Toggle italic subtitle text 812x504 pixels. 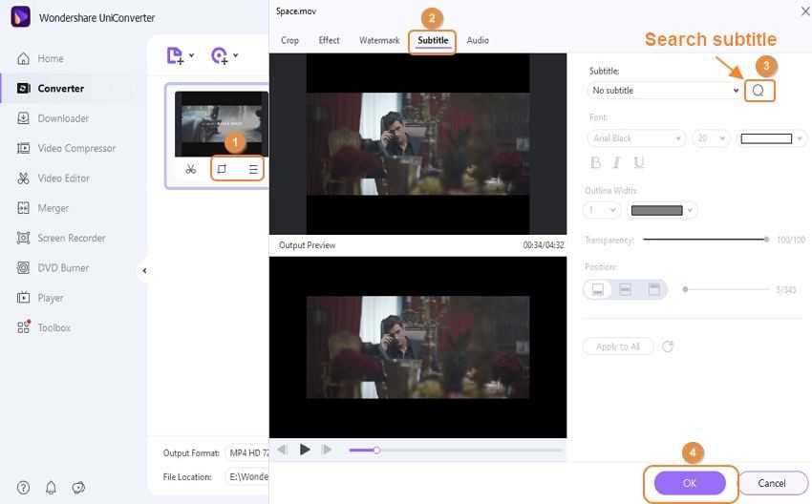617,163
